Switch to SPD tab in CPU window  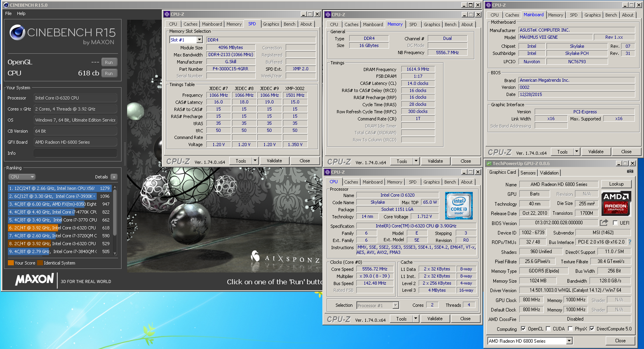412,182
